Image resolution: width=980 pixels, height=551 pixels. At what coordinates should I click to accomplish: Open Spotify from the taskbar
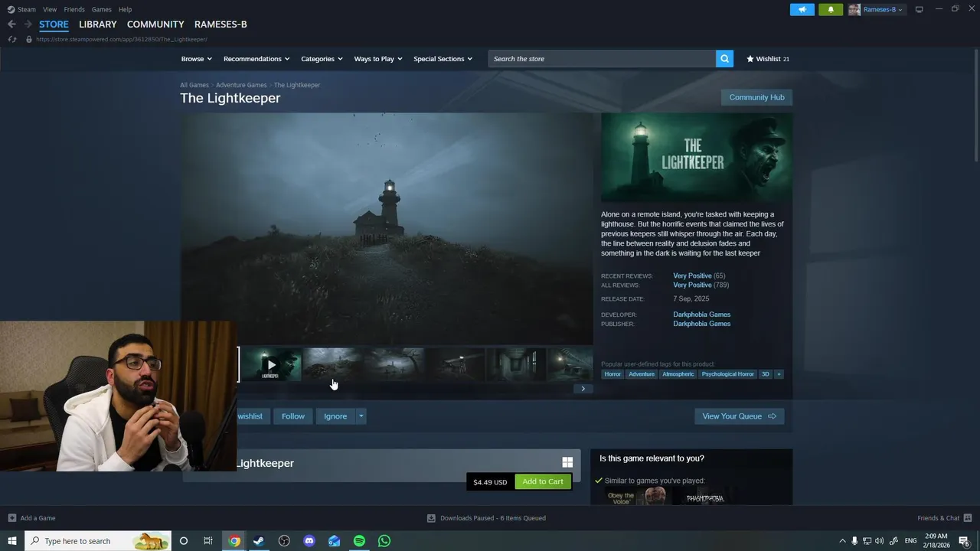pos(359,541)
